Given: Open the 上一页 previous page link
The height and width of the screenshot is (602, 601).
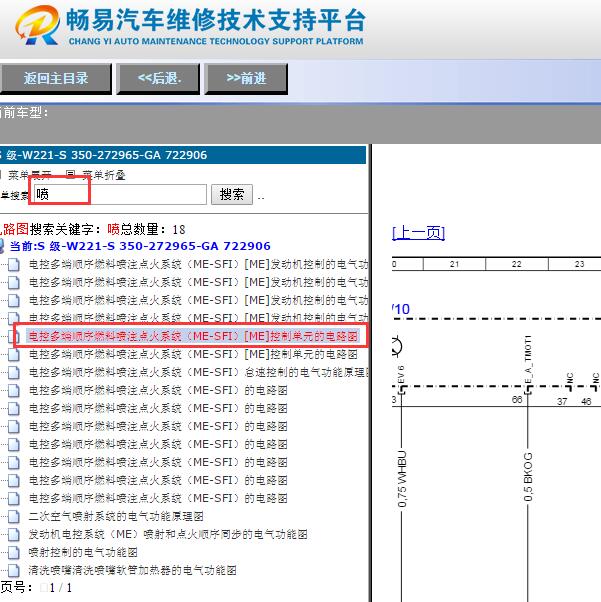Looking at the screenshot, I should tap(419, 233).
